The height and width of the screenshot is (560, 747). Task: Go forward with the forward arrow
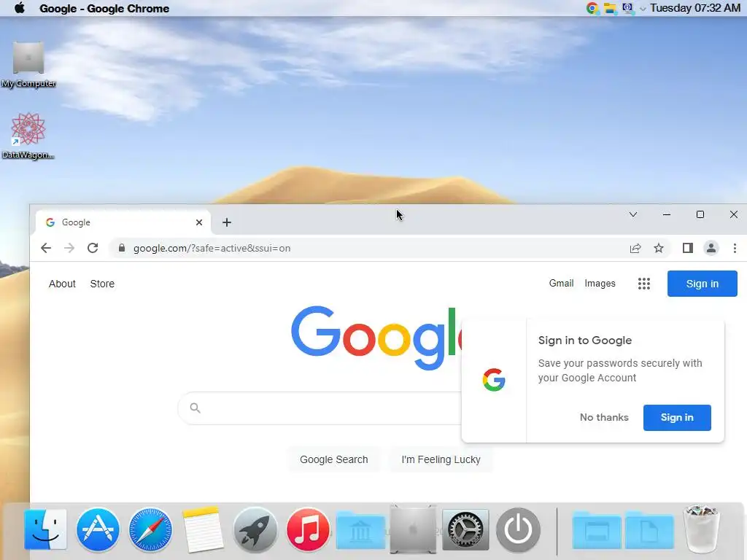click(69, 248)
